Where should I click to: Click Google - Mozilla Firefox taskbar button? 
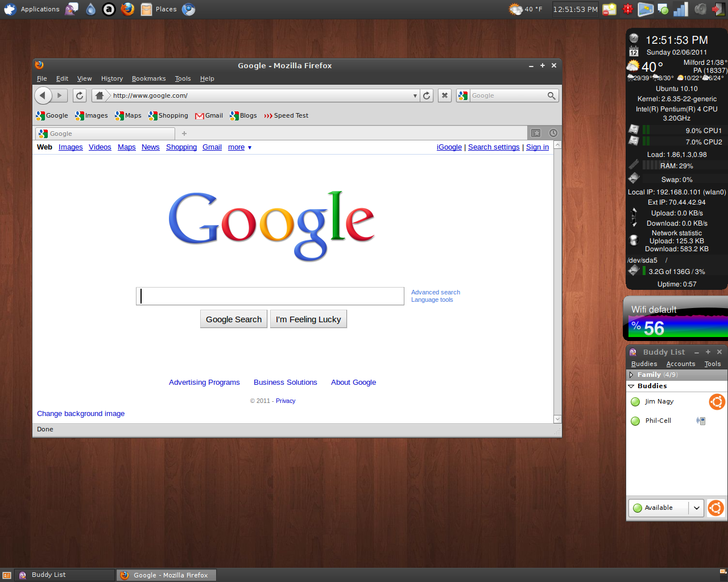pyautogui.click(x=166, y=575)
